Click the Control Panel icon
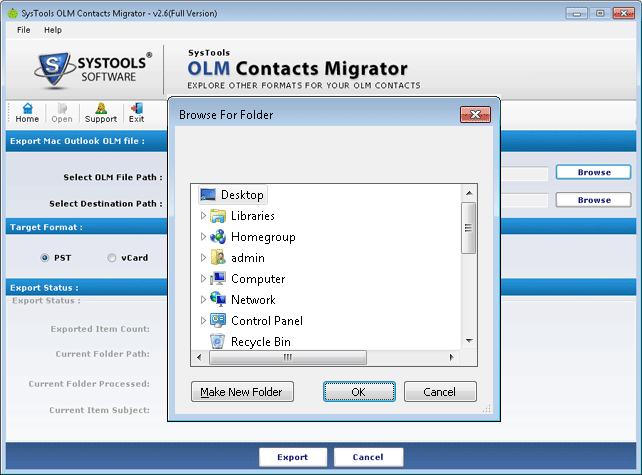This screenshot has width=642, height=475. [x=218, y=321]
